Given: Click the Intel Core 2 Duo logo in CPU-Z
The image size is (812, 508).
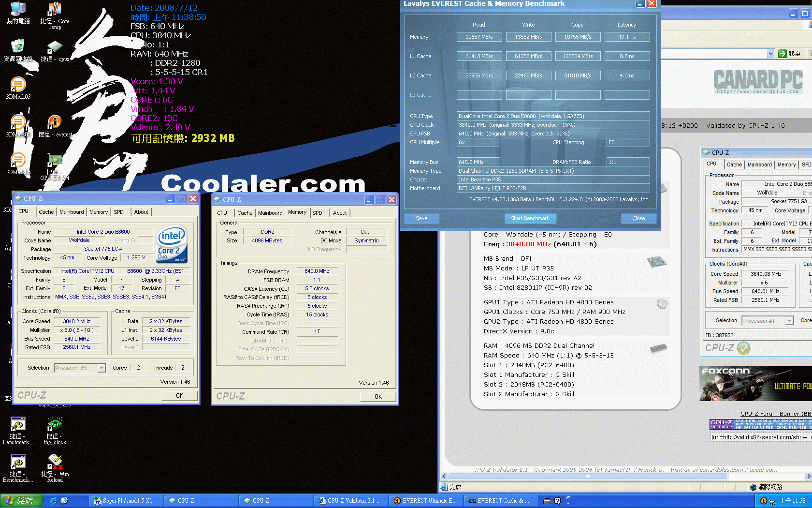Looking at the screenshot, I should (x=172, y=244).
